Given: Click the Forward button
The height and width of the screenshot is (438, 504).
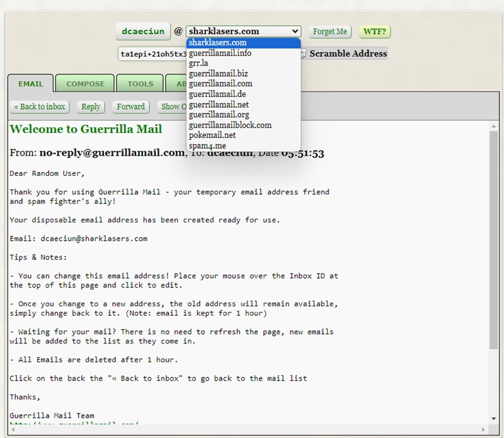Looking at the screenshot, I should pyautogui.click(x=130, y=107).
